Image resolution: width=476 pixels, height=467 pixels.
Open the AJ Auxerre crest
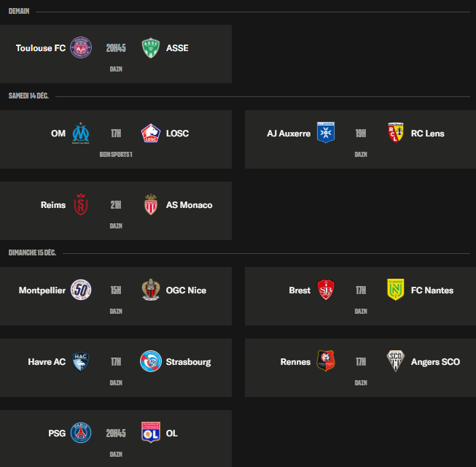pyautogui.click(x=326, y=133)
